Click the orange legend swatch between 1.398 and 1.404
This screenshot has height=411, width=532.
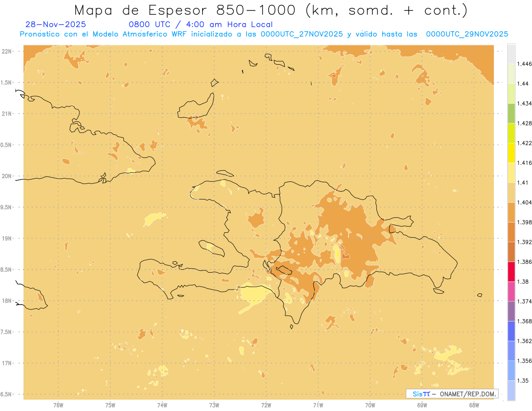pyautogui.click(x=511, y=212)
